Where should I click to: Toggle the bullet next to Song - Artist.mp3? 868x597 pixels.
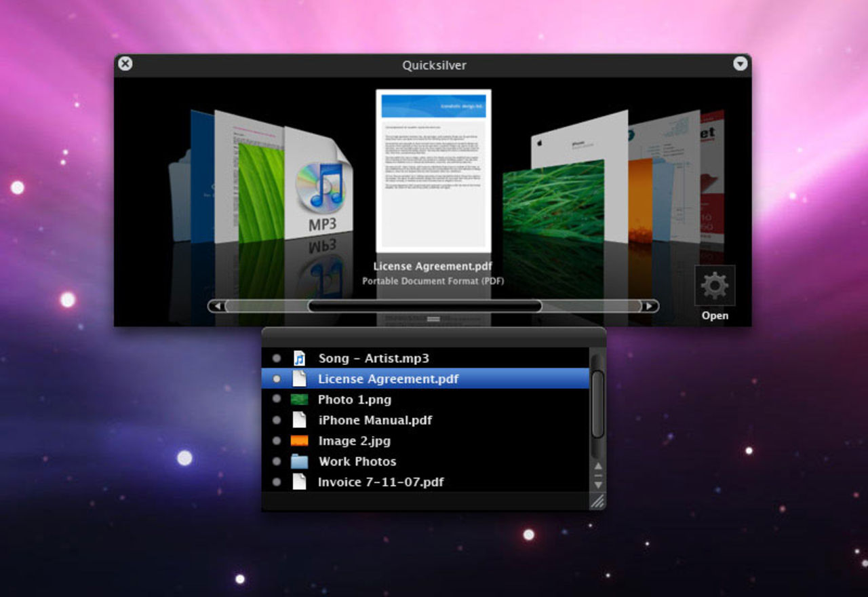[277, 358]
